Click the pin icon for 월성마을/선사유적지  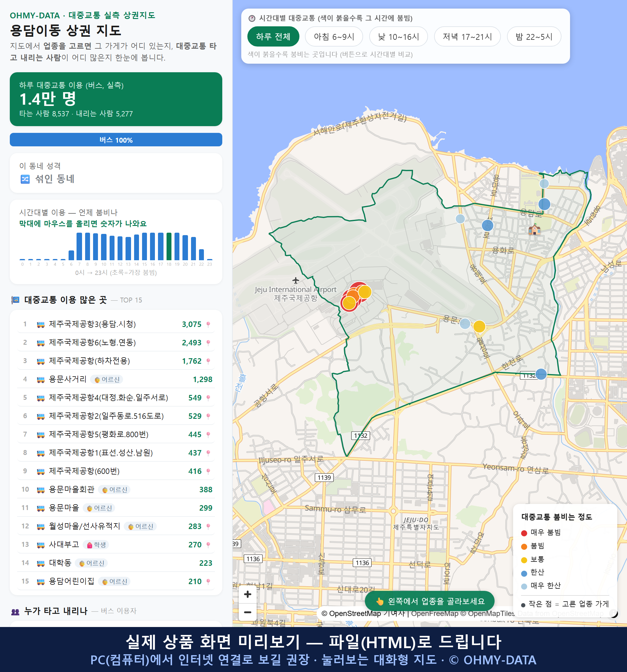tap(208, 526)
